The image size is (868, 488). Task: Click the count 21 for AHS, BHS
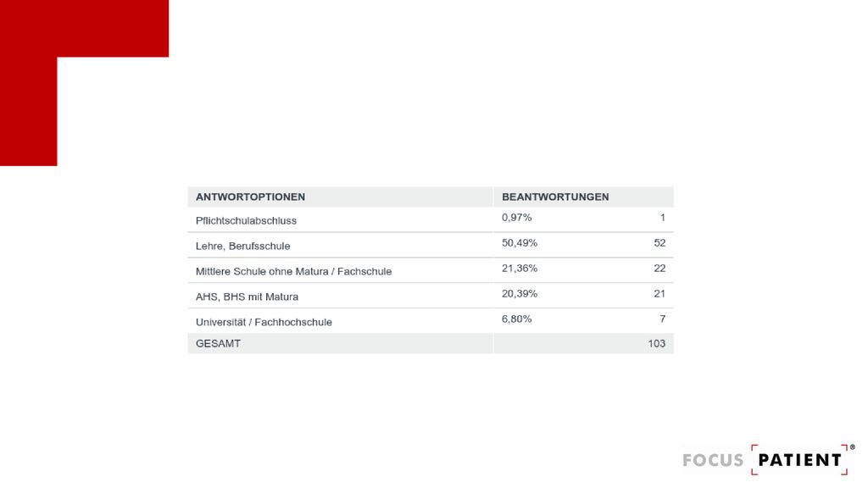pos(659,294)
